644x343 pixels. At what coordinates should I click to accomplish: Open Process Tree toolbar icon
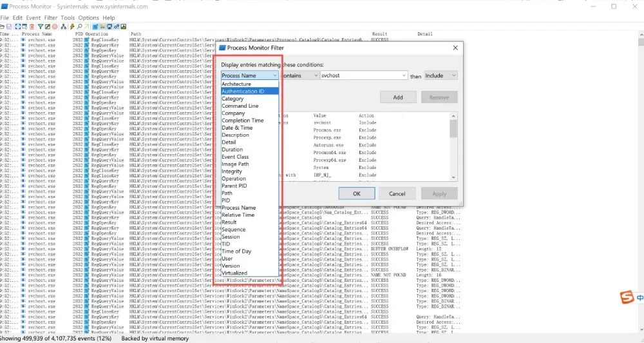[x=63, y=26]
